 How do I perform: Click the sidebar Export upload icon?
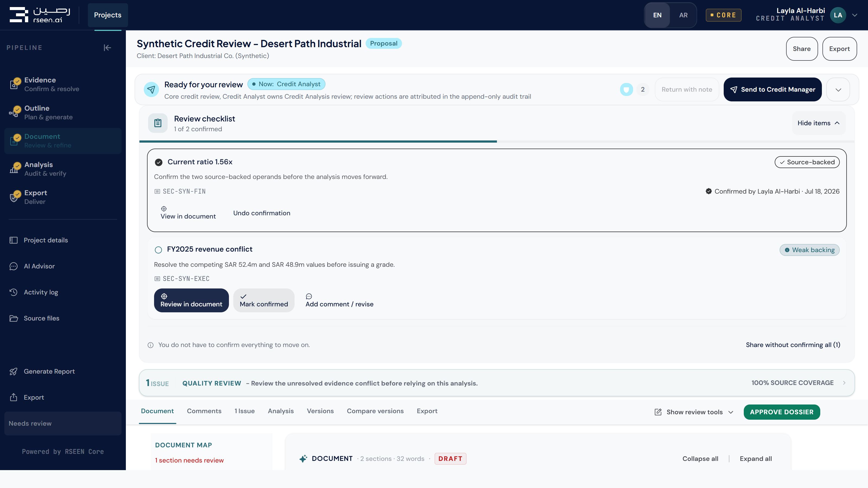[14, 397]
